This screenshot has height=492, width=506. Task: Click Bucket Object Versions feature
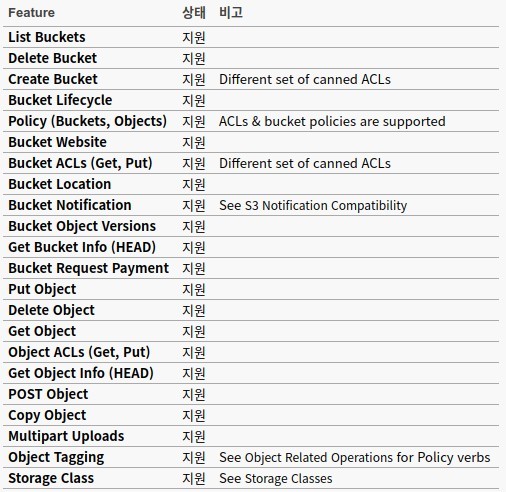(82, 226)
